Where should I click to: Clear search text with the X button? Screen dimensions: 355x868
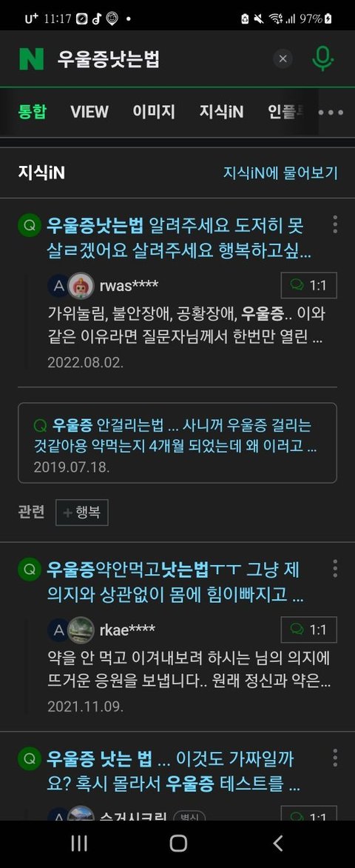click(x=283, y=59)
